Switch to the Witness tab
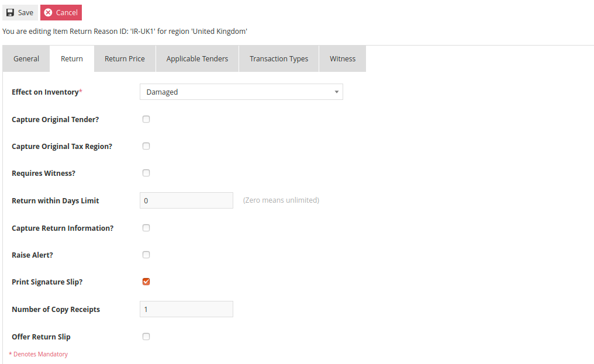This screenshot has width=594, height=364. (343, 58)
